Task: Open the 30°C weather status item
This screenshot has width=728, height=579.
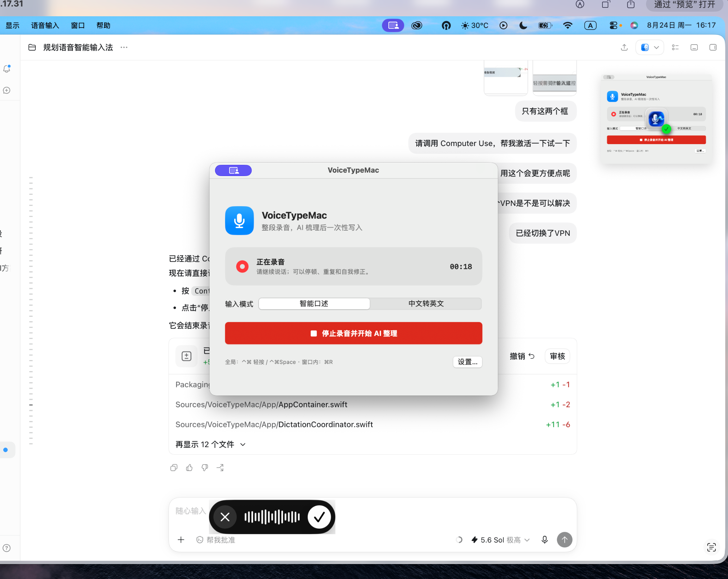Action: (x=475, y=25)
